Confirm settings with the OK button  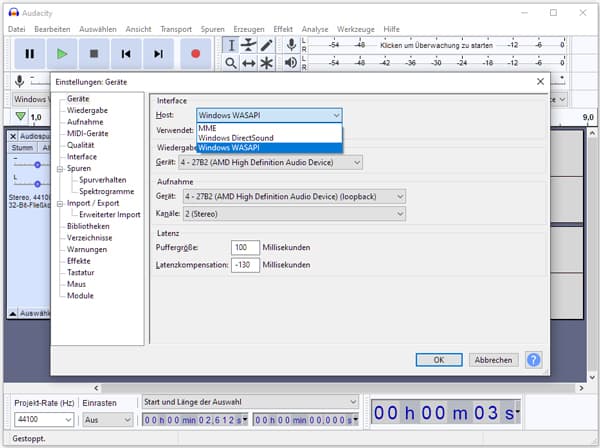pos(439,360)
